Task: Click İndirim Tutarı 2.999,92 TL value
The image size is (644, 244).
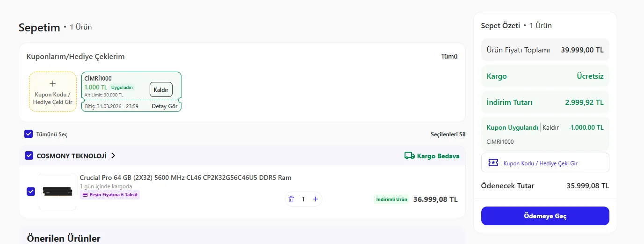Action: (584, 102)
